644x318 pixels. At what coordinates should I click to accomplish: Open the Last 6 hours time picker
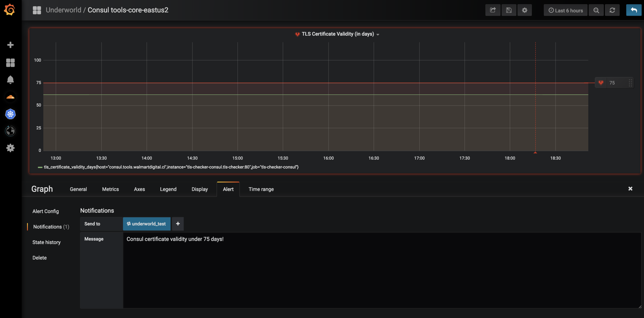click(x=565, y=10)
